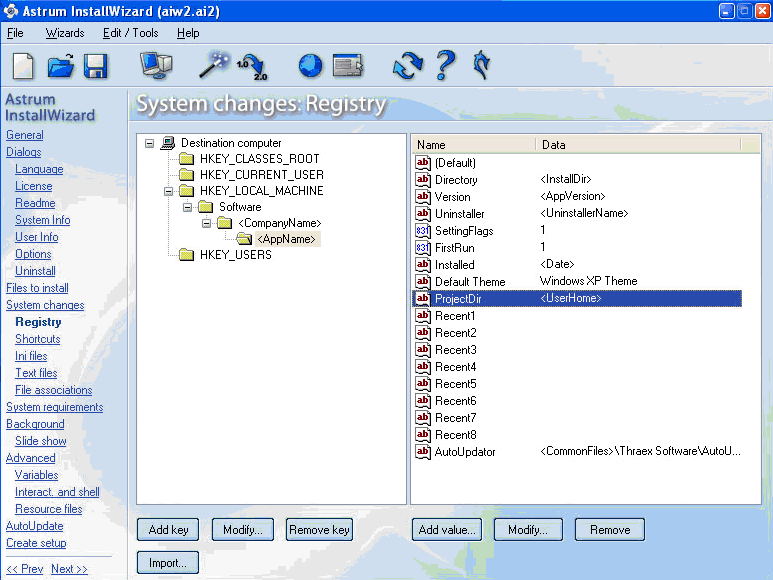Open the Shortcuts sidebar link
This screenshot has width=773, height=580.
37,339
